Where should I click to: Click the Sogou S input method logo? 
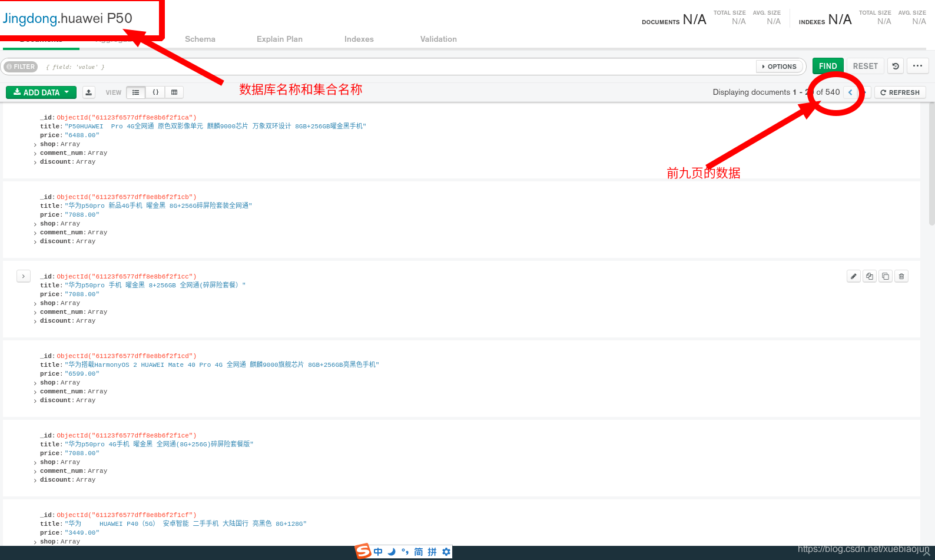(363, 552)
